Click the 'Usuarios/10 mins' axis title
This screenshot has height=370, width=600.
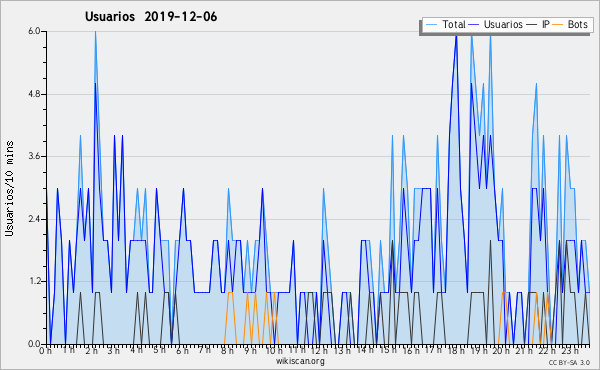coord(9,188)
